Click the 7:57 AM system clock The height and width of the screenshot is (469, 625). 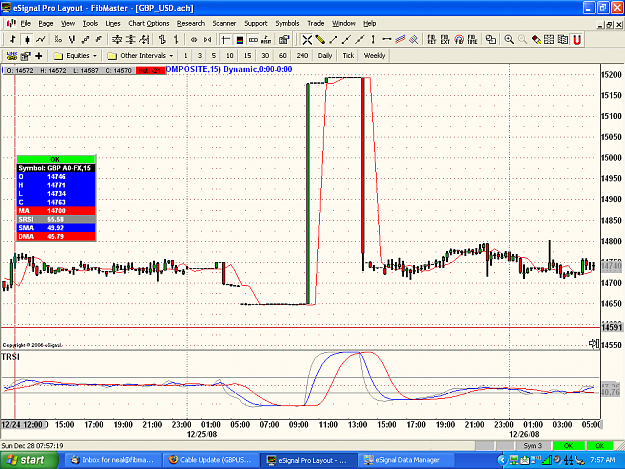[602, 460]
